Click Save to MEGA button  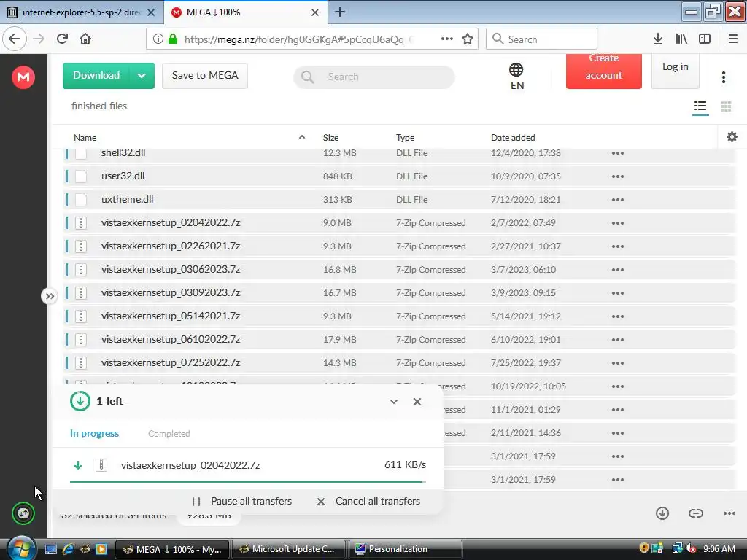coord(205,76)
